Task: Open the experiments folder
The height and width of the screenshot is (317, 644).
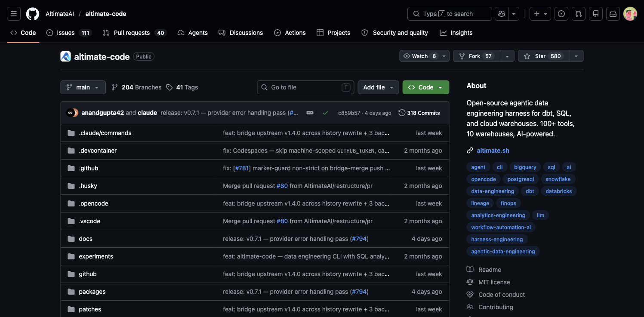Action: point(96,256)
